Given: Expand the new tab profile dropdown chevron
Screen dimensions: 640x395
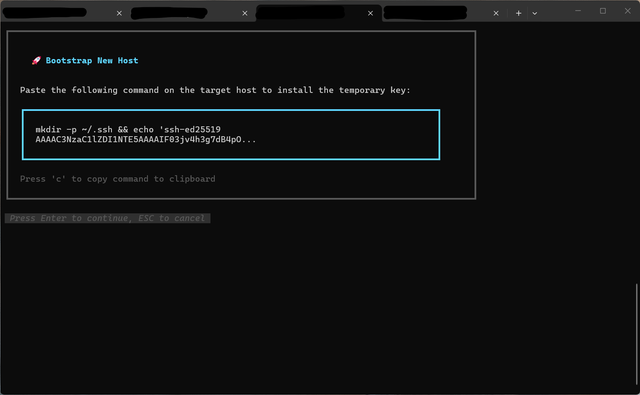Looking at the screenshot, I should pyautogui.click(x=535, y=13).
